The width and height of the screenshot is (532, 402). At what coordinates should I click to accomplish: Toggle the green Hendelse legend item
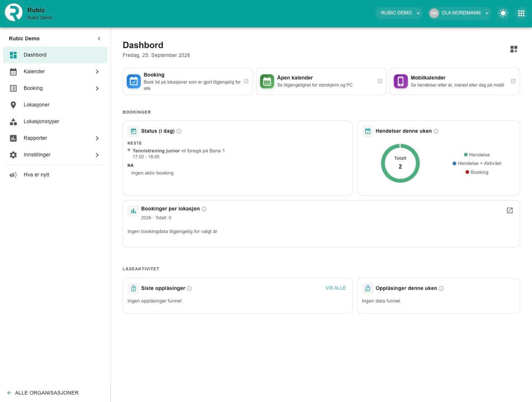[477, 155]
